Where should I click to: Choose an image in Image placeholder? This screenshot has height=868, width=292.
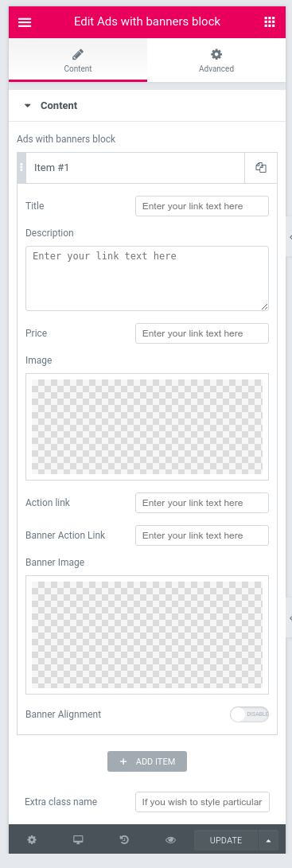[x=147, y=426]
